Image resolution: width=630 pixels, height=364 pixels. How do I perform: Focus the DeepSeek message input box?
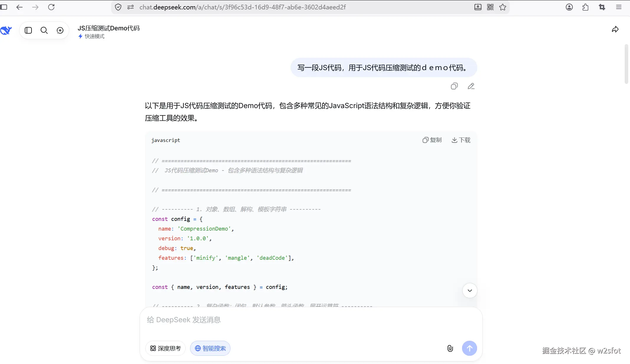pos(311,320)
